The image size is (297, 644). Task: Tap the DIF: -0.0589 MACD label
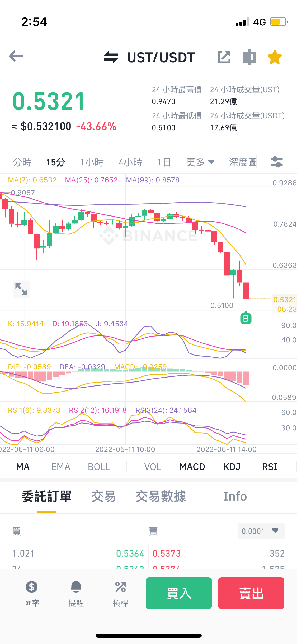point(29,367)
